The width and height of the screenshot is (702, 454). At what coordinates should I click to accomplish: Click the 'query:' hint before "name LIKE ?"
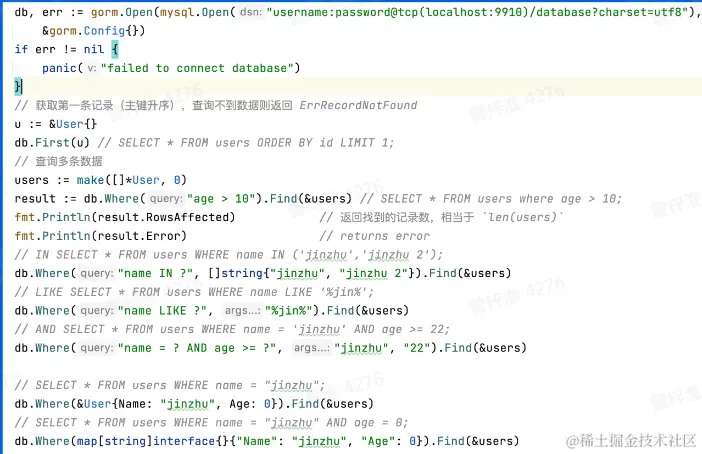point(97,311)
